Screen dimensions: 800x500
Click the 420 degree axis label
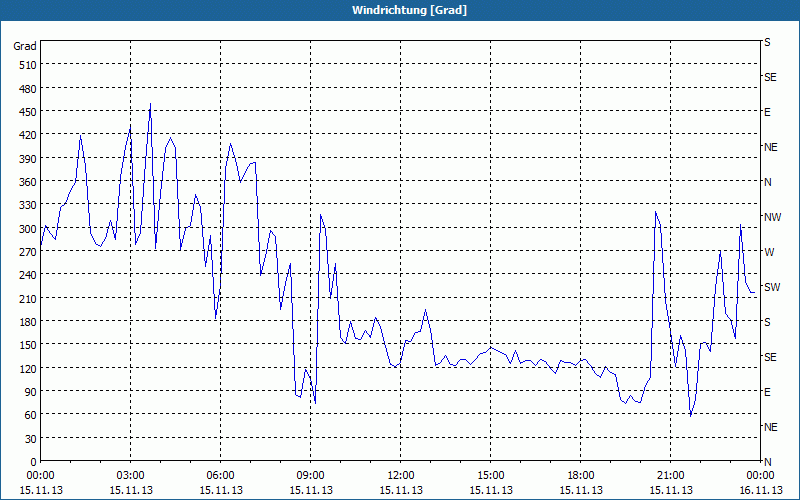click(29, 135)
